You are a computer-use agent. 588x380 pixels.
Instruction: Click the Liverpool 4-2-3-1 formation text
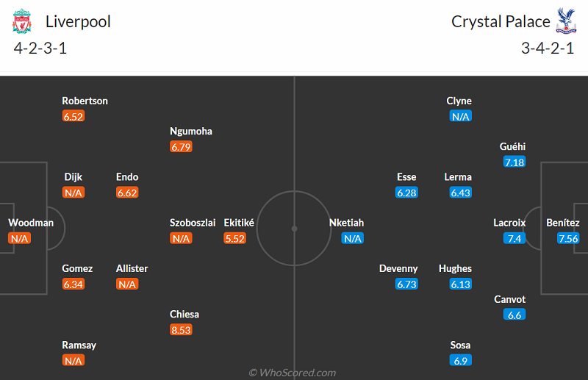(x=40, y=49)
